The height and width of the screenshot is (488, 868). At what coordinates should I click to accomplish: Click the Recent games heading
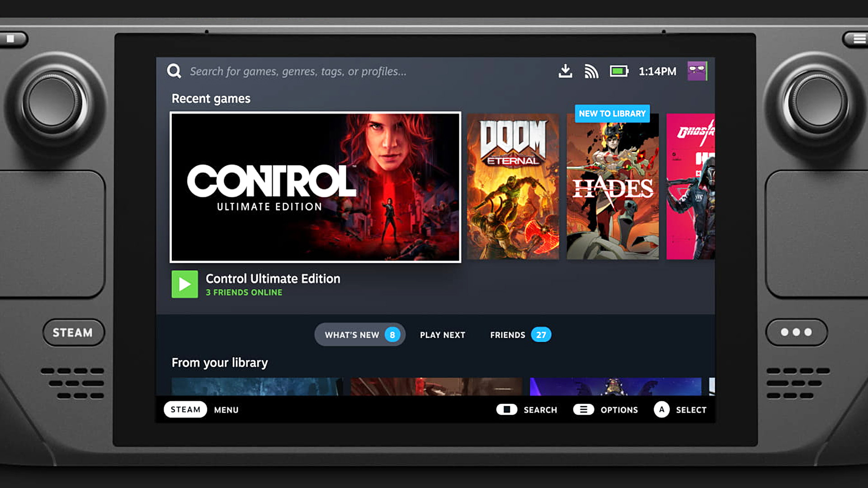click(x=211, y=99)
